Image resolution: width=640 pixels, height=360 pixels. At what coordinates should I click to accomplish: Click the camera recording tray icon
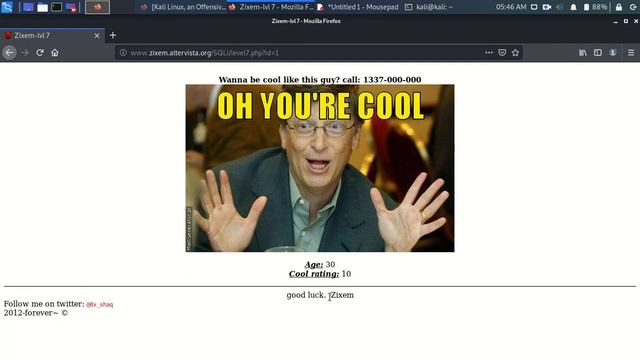tap(547, 7)
